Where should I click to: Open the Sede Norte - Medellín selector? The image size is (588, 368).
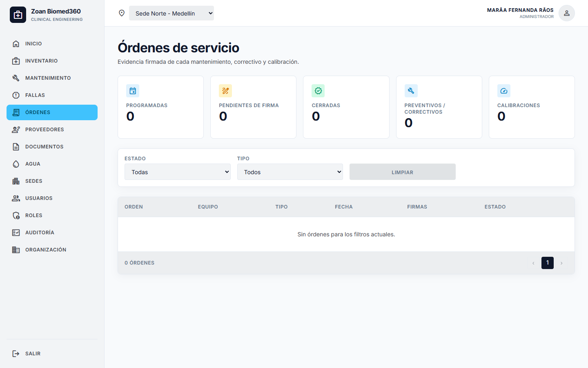[x=171, y=13]
